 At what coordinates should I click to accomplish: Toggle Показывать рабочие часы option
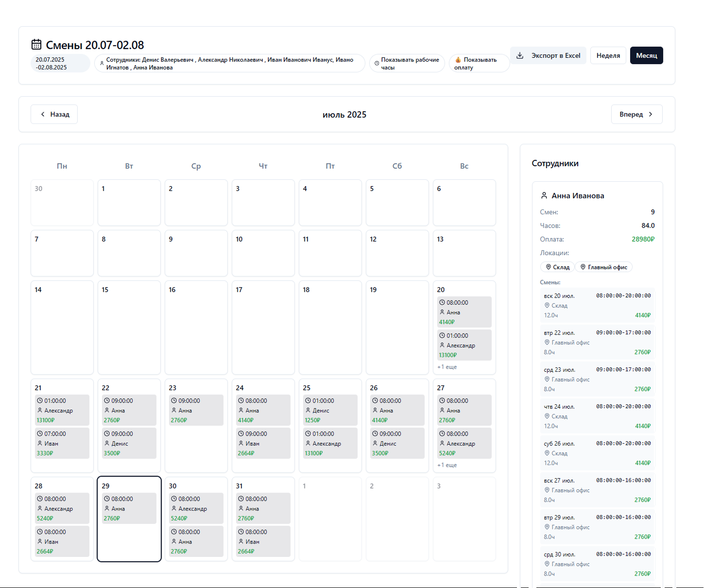(407, 63)
